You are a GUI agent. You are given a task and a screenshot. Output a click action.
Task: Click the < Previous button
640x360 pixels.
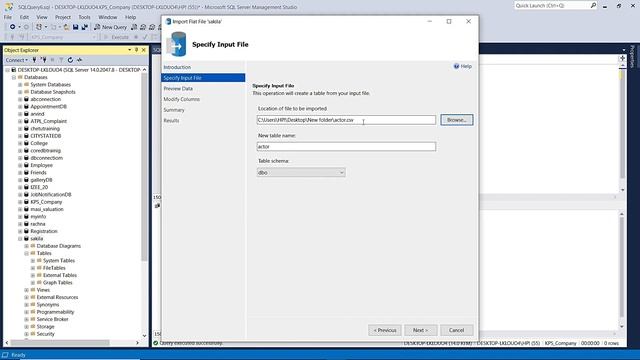point(385,330)
